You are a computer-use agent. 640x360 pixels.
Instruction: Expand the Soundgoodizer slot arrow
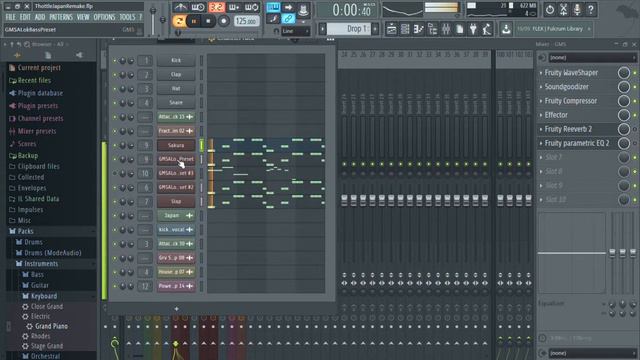click(541, 87)
